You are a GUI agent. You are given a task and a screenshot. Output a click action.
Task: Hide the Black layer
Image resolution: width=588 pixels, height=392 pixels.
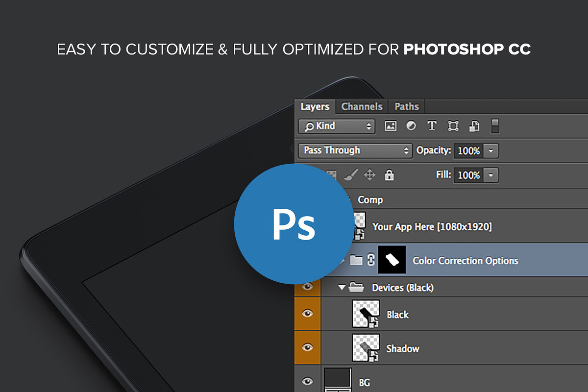[307, 313]
